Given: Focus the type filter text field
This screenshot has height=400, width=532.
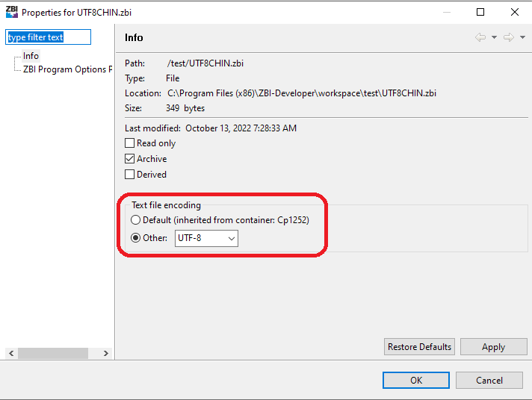Looking at the screenshot, I should click(48, 37).
